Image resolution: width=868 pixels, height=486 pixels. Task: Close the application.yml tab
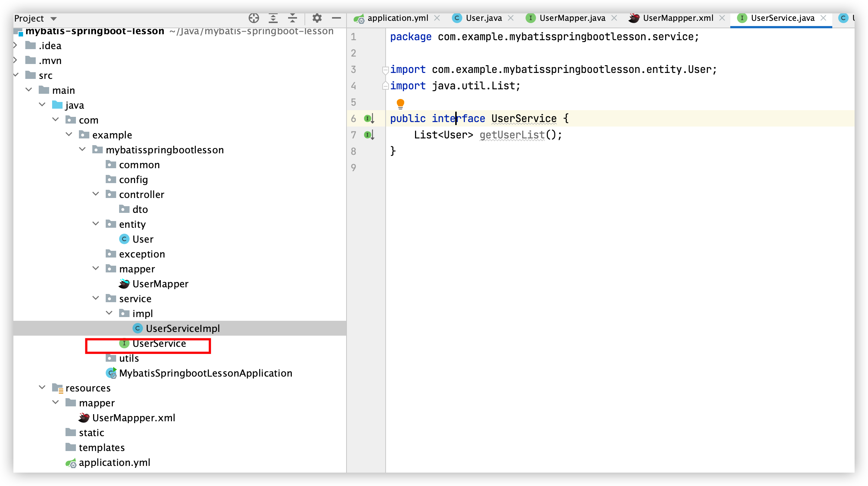click(437, 18)
